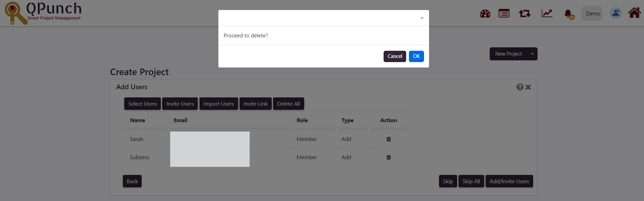644x201 pixels.
Task: Click the retweet-style arrows icon
Action: click(525, 13)
